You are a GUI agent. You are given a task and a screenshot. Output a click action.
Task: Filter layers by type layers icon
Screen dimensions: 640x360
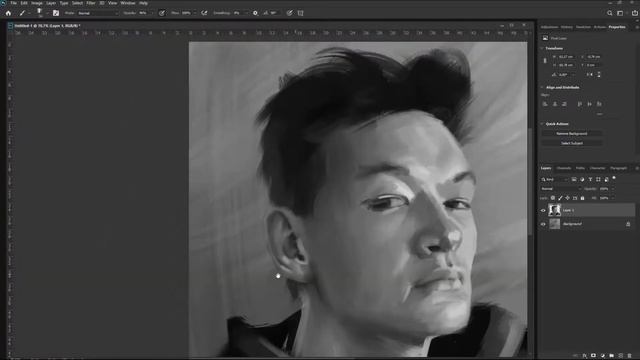tap(590, 179)
